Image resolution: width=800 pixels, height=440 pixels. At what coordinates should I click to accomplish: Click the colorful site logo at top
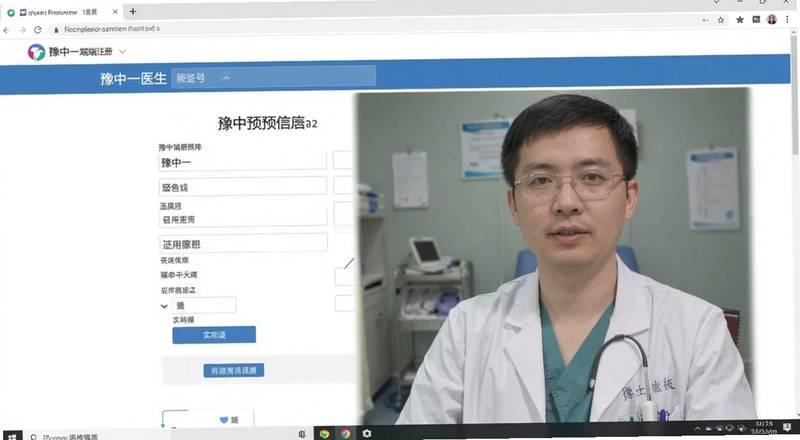pos(36,52)
